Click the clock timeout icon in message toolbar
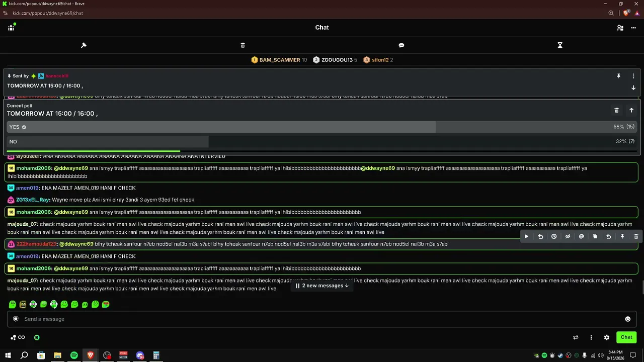This screenshot has height=362, width=644. [x=554, y=236]
